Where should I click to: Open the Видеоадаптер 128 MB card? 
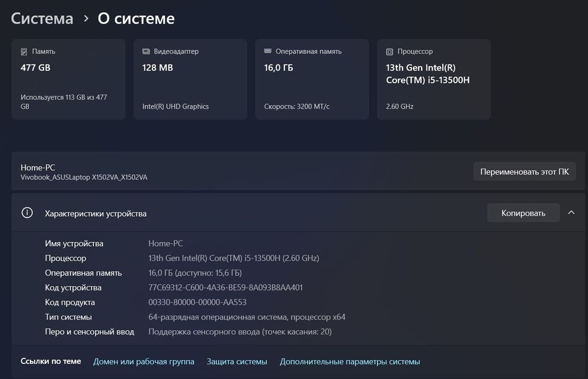191,79
